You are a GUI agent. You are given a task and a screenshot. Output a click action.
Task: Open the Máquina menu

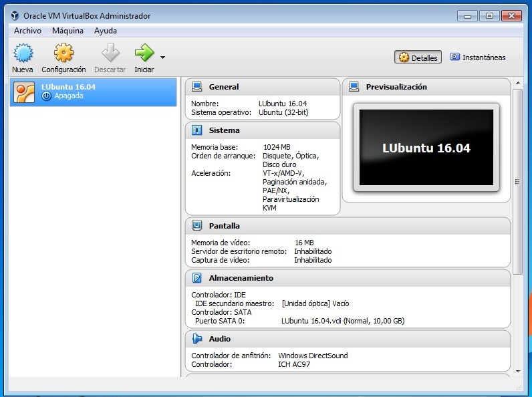tap(68, 31)
